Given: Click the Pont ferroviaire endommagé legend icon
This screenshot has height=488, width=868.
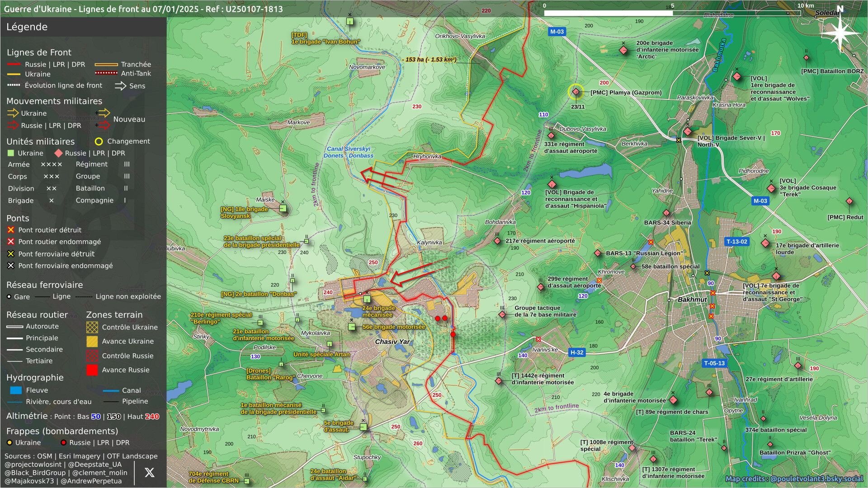Looking at the screenshot, I should [11, 266].
